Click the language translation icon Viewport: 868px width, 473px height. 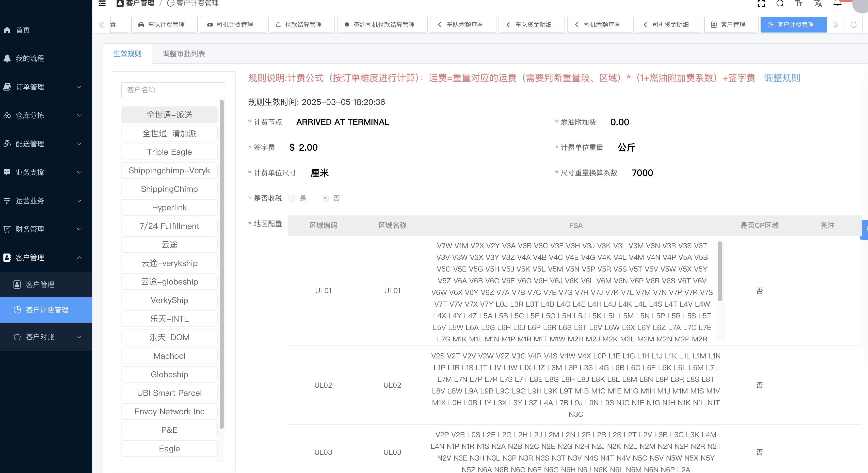click(818, 3)
